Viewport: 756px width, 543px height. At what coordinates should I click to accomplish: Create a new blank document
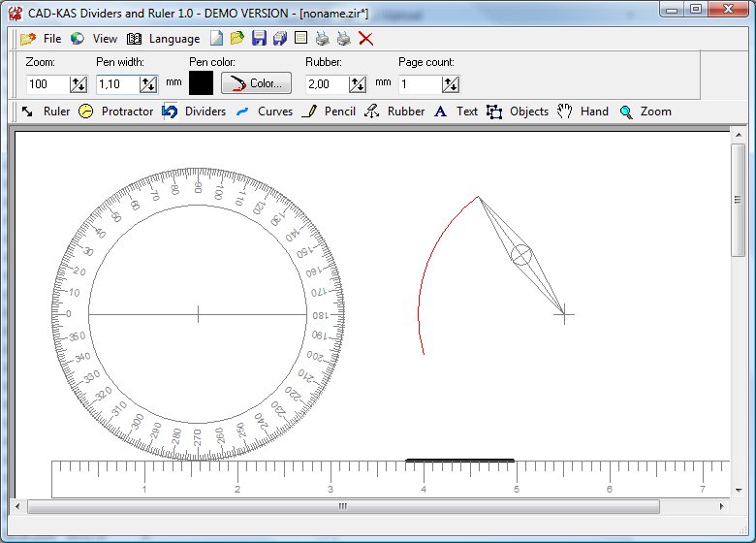217,39
